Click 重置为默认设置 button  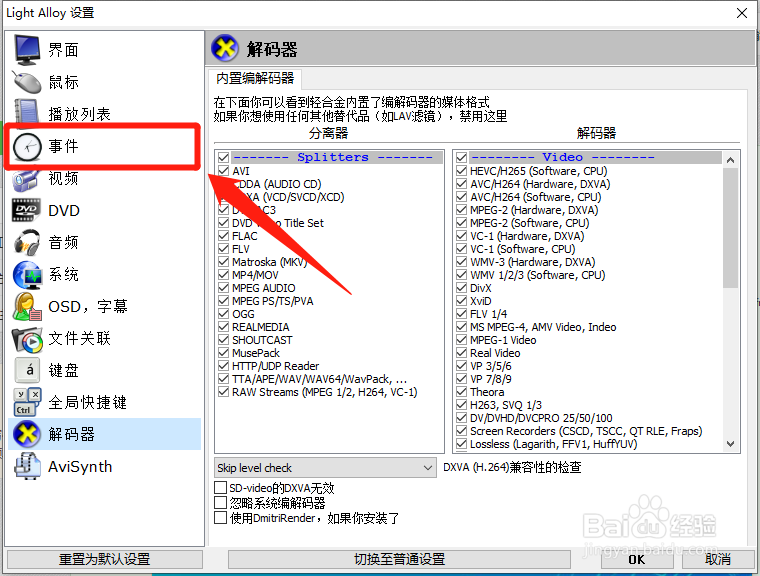(105, 559)
